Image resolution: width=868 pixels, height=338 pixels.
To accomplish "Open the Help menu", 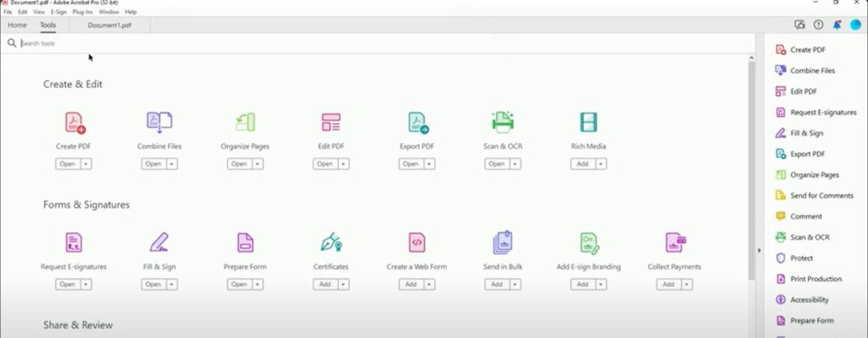I will (x=131, y=12).
